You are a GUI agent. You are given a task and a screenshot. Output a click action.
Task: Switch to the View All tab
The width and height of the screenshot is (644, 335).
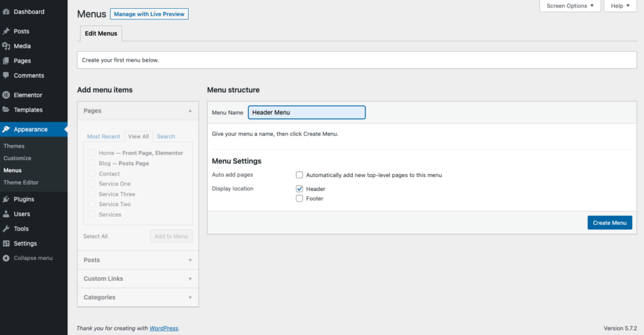138,137
